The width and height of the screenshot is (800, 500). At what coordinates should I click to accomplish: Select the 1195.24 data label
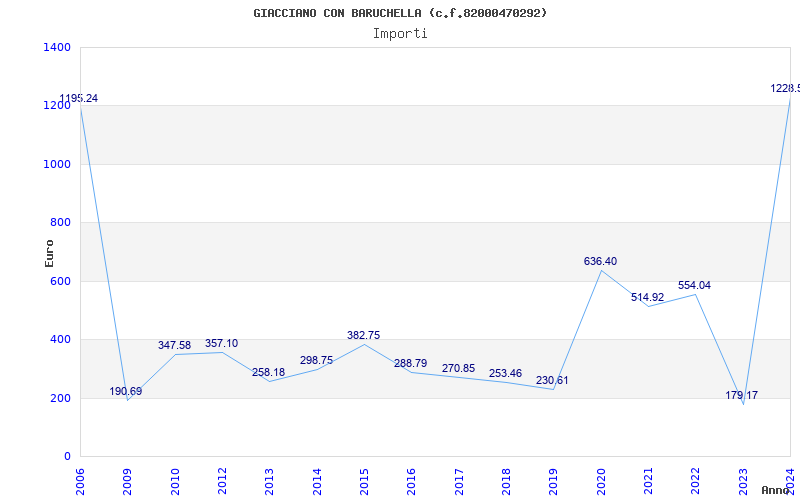(x=79, y=98)
